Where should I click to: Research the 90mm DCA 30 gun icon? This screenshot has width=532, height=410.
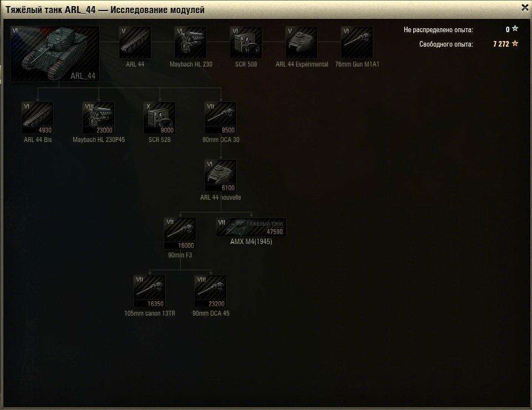pyautogui.click(x=221, y=118)
